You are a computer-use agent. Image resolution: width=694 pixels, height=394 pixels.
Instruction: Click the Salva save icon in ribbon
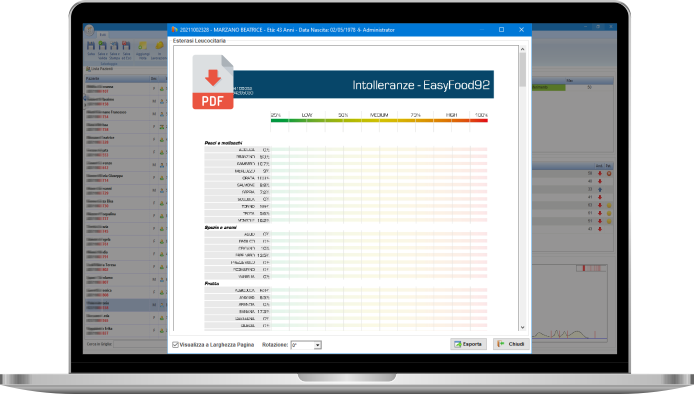click(x=91, y=46)
